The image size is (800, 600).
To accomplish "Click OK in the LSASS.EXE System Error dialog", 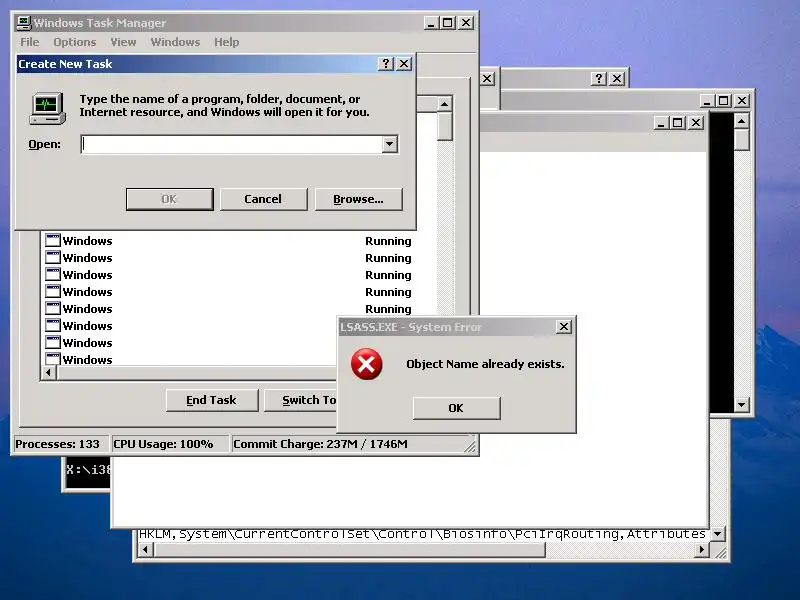I will click(456, 408).
